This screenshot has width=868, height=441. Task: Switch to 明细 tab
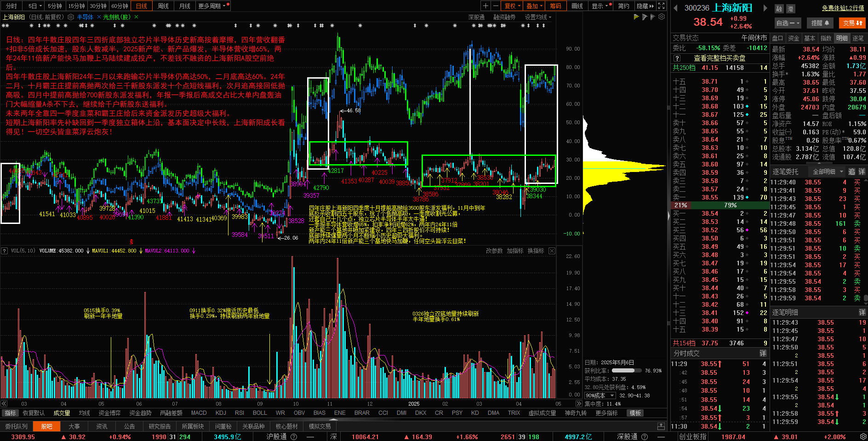point(842,38)
